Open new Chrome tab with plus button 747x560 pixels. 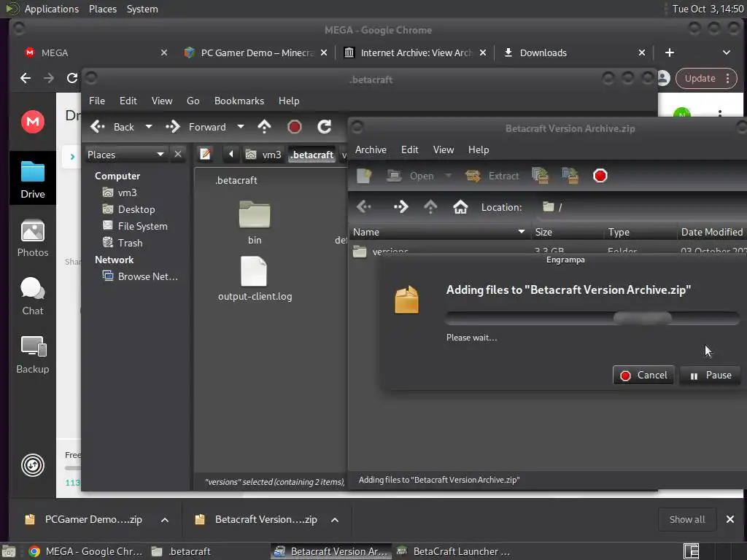point(670,52)
